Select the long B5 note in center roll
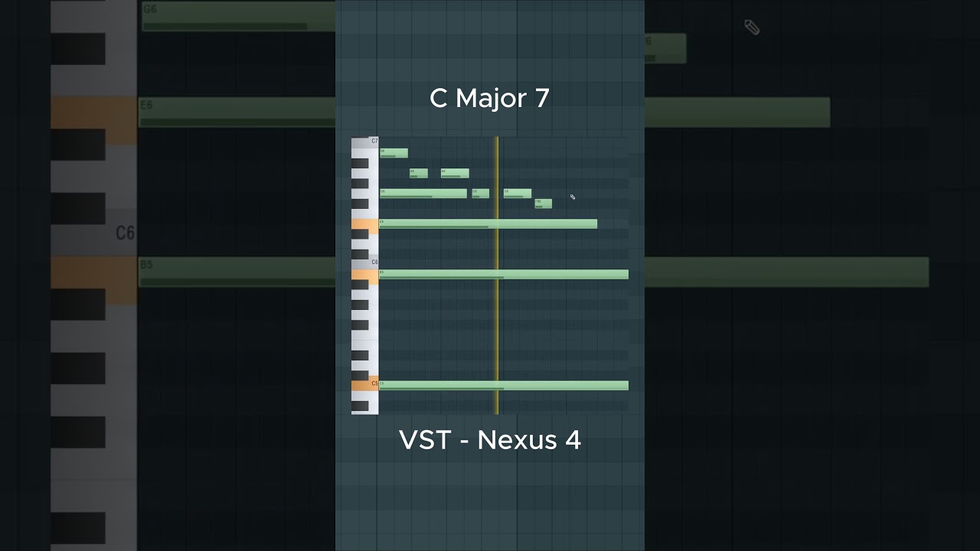The image size is (980, 551). [x=503, y=274]
